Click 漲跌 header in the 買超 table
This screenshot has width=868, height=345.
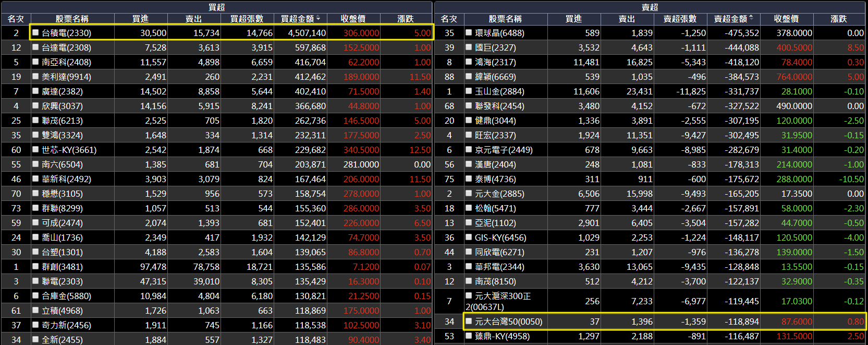click(x=405, y=19)
